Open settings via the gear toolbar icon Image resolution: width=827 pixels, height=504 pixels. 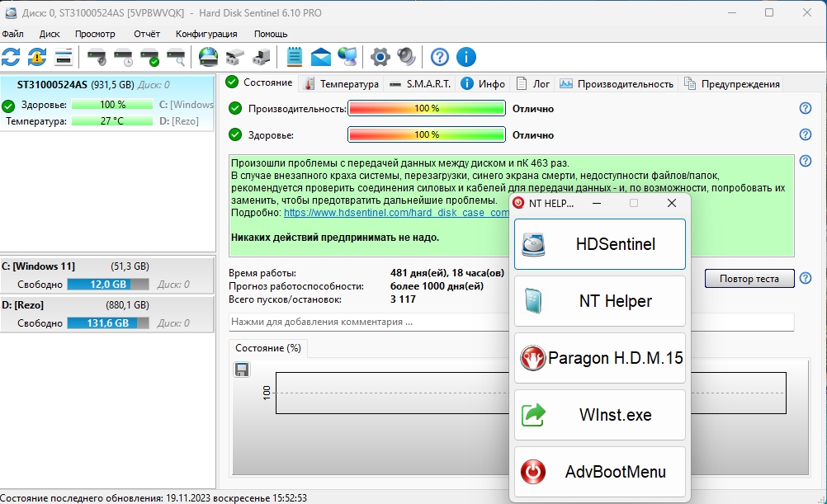tap(380, 57)
